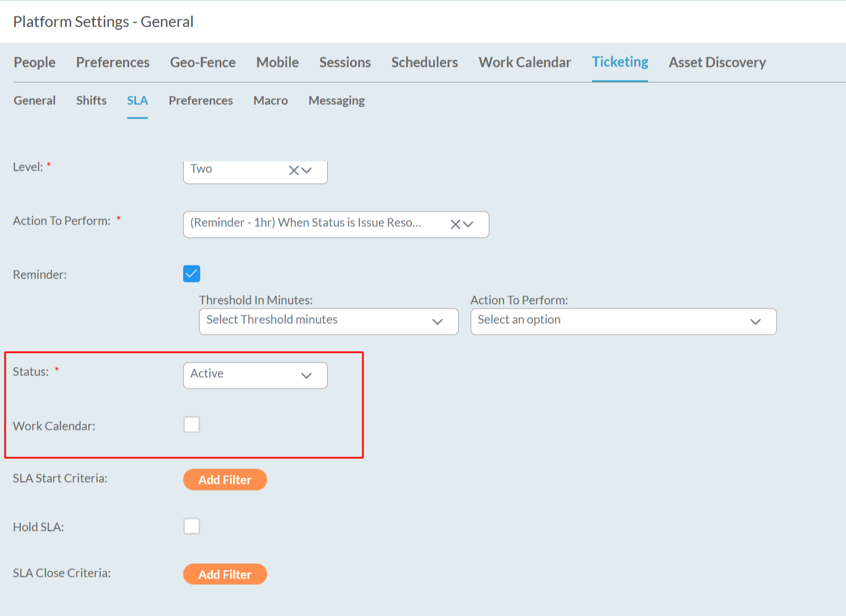Image resolution: width=846 pixels, height=616 pixels.
Task: Open the Action To Perform dropdown arrow
Action: pyautogui.click(x=468, y=224)
